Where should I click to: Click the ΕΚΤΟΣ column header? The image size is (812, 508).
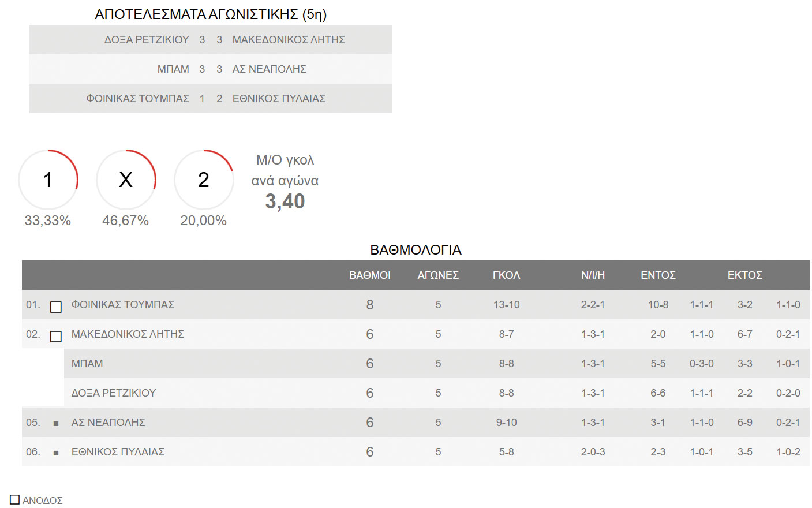[x=745, y=275]
